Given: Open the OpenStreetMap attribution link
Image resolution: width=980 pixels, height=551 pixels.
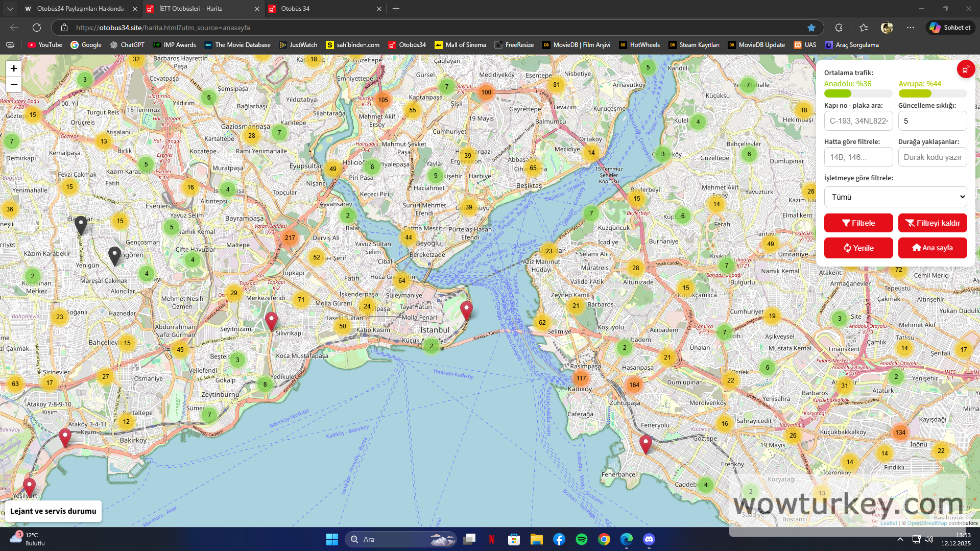Looking at the screenshot, I should pyautogui.click(x=926, y=522).
